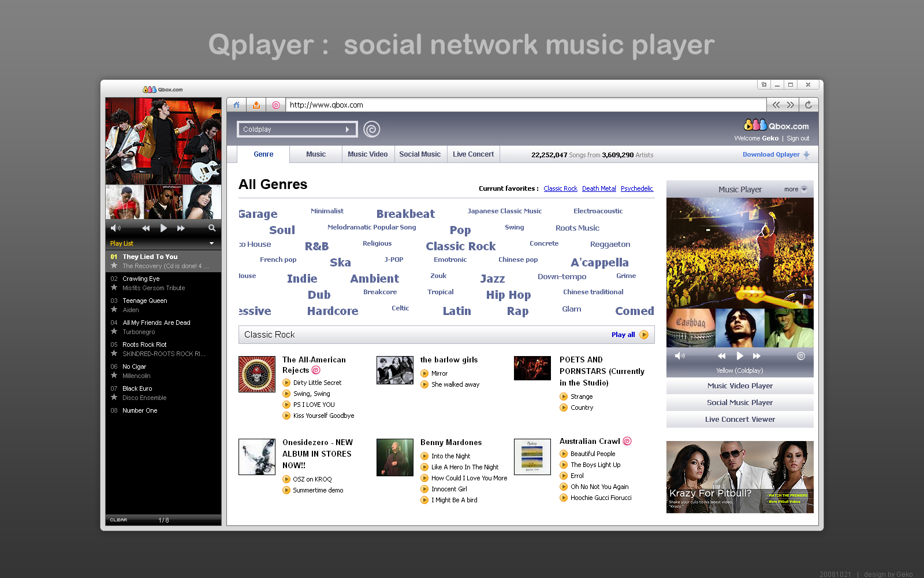Click spiral icon next to All-American Rejects

(x=316, y=370)
